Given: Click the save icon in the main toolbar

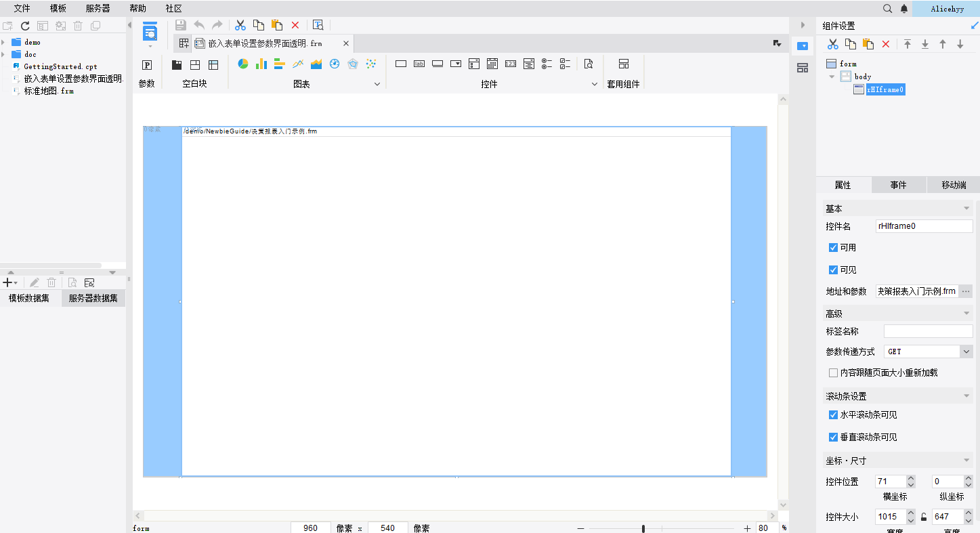Looking at the screenshot, I should pos(181,25).
